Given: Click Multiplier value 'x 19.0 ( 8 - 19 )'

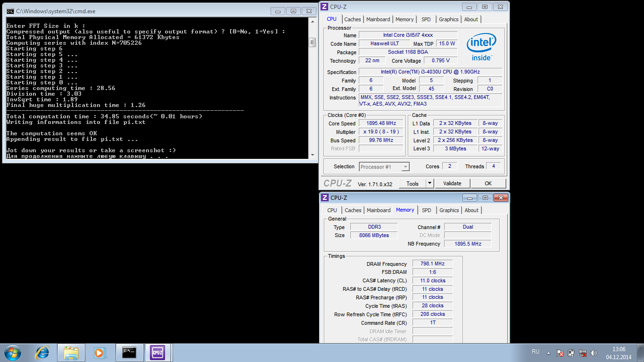Looking at the screenshot, I should pos(382,132).
